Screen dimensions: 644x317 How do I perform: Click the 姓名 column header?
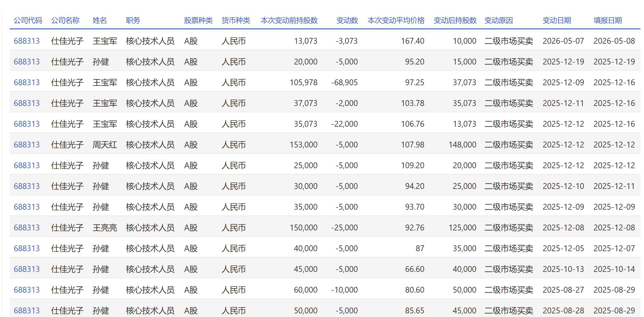pyautogui.click(x=100, y=20)
